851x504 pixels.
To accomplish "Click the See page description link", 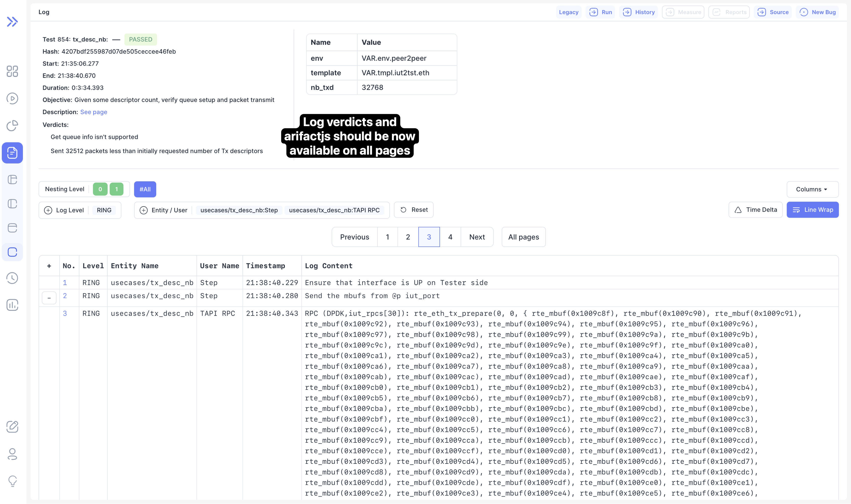I will [93, 112].
